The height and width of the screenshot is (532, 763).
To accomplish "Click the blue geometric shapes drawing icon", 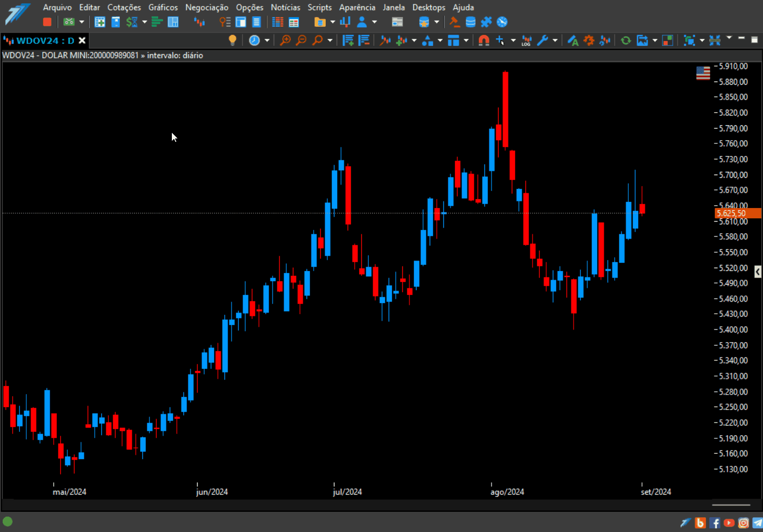I will [427, 41].
